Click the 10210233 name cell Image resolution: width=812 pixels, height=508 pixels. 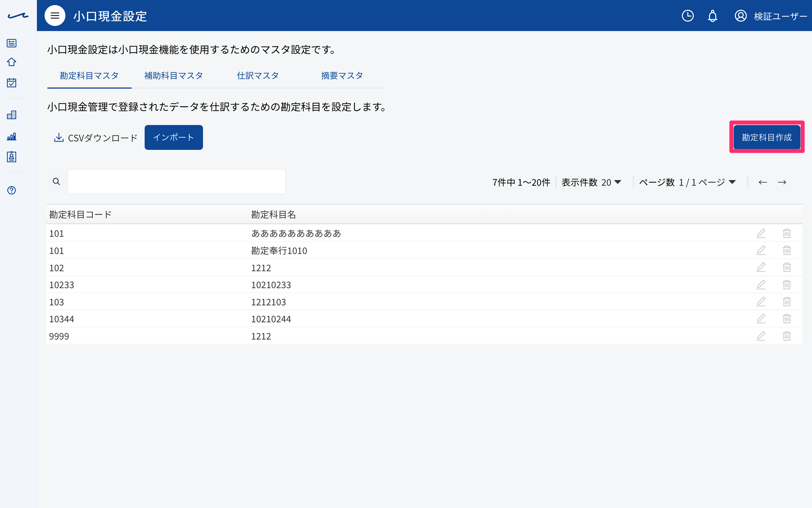click(271, 285)
